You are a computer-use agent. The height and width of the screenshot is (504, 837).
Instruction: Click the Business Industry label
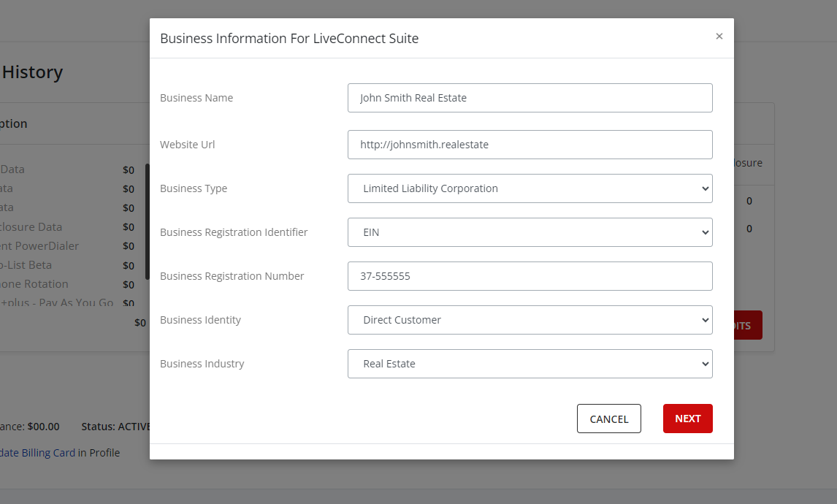202,364
